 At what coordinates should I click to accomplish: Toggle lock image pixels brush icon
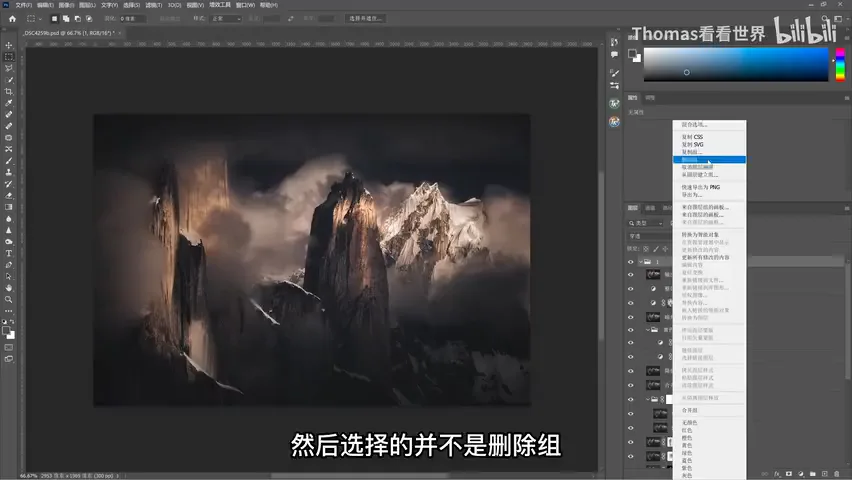[656, 249]
